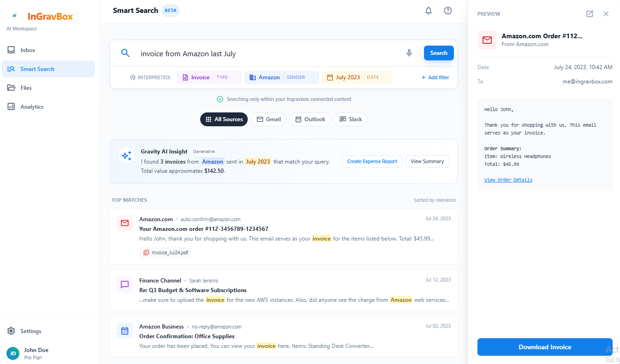620x364 pixels.
Task: Select the Amazon SENDER filter chip
Action: pos(281,77)
